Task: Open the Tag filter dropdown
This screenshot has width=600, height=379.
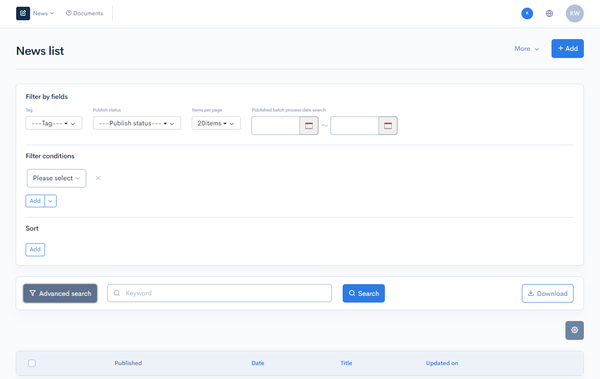Action: coord(54,123)
